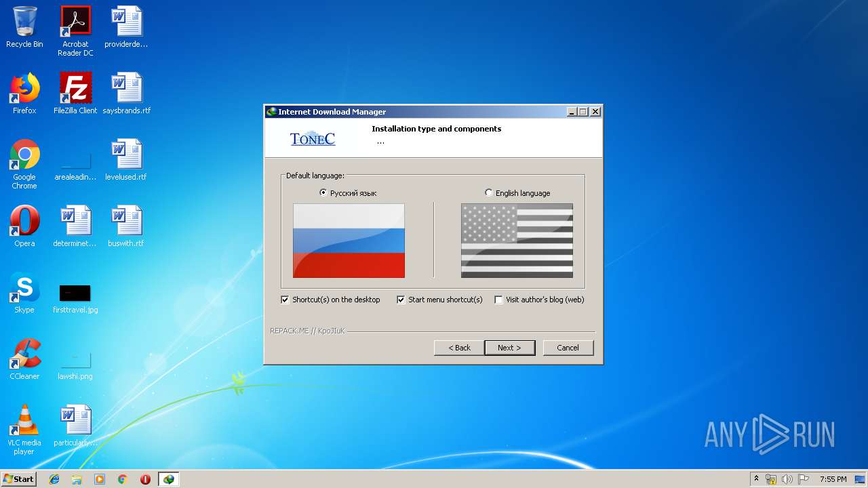Select lawshi.png image file
The image size is (868, 488).
[75, 365]
